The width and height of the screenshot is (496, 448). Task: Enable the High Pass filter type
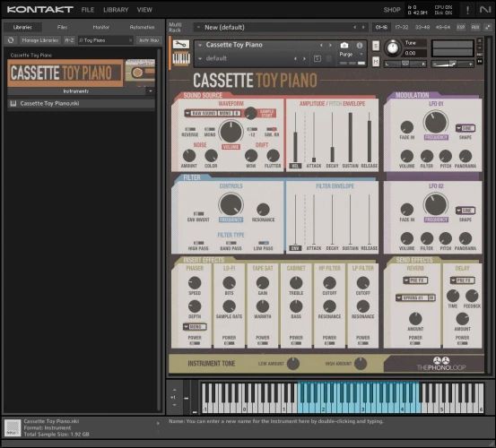point(198,243)
